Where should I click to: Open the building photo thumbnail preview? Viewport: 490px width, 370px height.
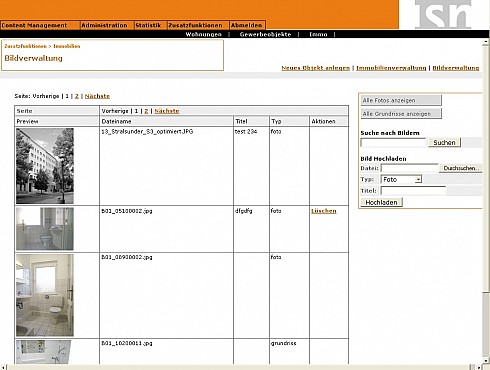(x=45, y=166)
